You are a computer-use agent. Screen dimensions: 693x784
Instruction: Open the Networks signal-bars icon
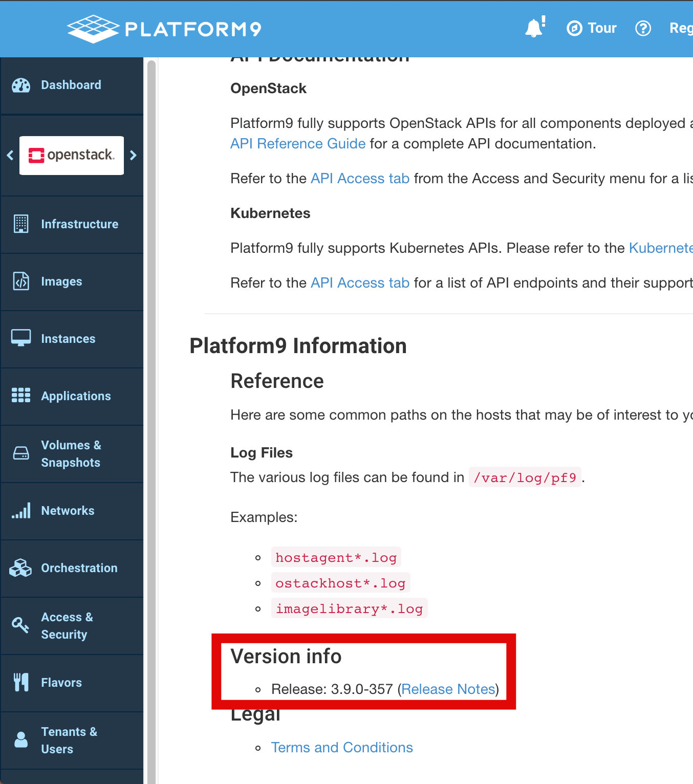[x=21, y=510]
